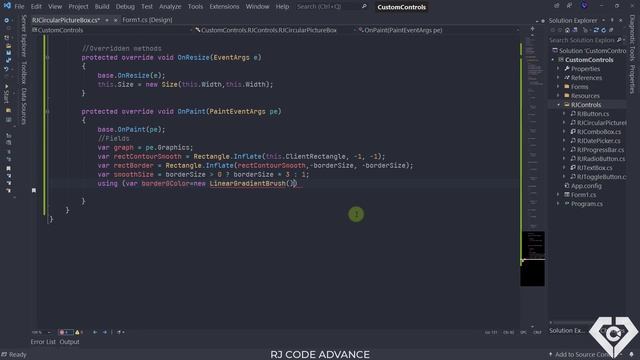Open the CustomControls project dropdown in navigation bar
Screen dimensions: 640x360
[x=112, y=30]
